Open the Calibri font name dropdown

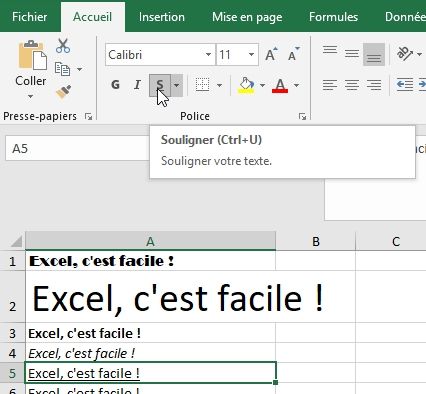pos(208,54)
